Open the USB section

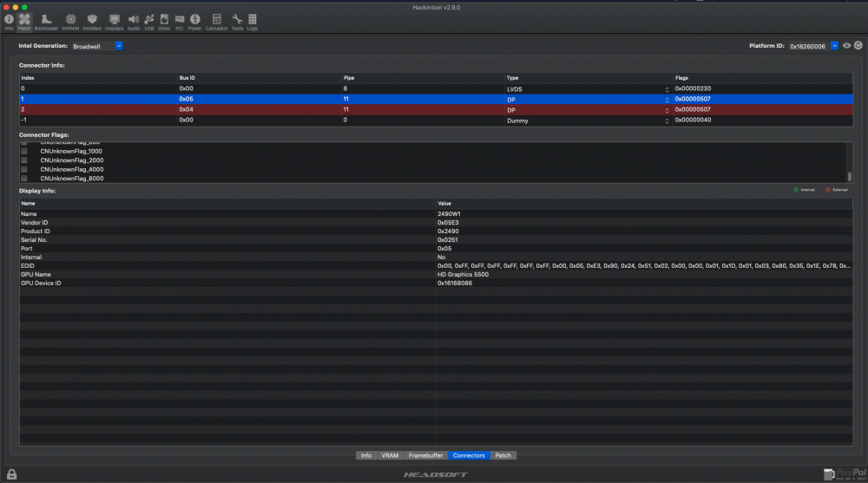tap(149, 20)
